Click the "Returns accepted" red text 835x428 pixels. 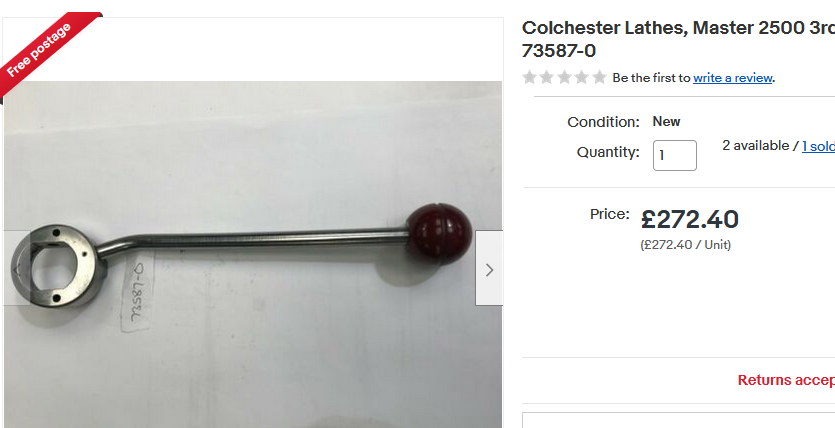786,380
